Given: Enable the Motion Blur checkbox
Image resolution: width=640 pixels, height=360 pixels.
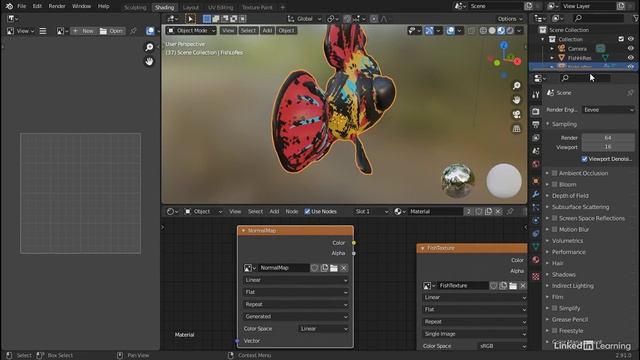Looking at the screenshot, I should [x=555, y=229].
